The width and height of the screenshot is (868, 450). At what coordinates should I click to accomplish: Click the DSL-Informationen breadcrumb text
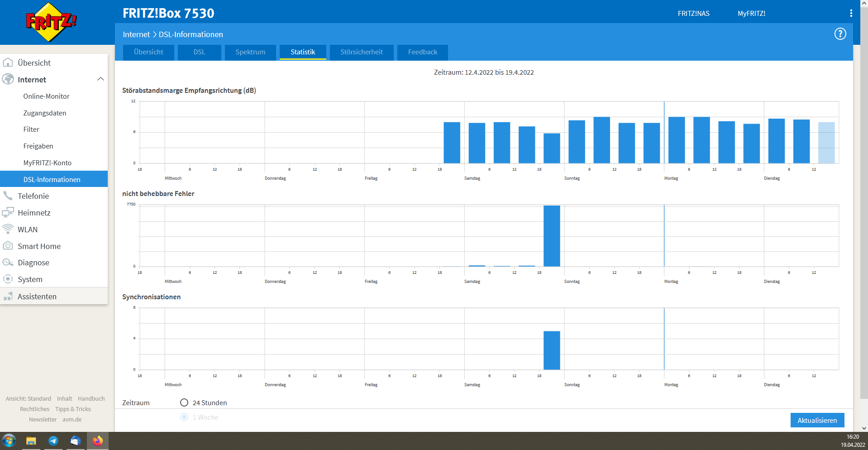[191, 34]
